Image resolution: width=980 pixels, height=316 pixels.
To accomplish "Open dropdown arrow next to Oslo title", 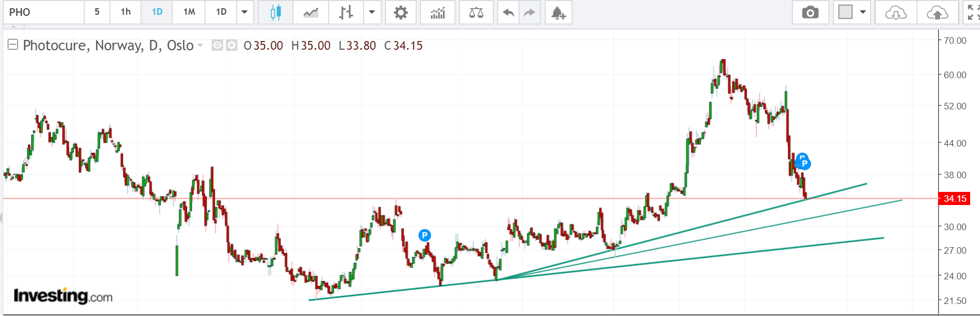I will click(200, 45).
